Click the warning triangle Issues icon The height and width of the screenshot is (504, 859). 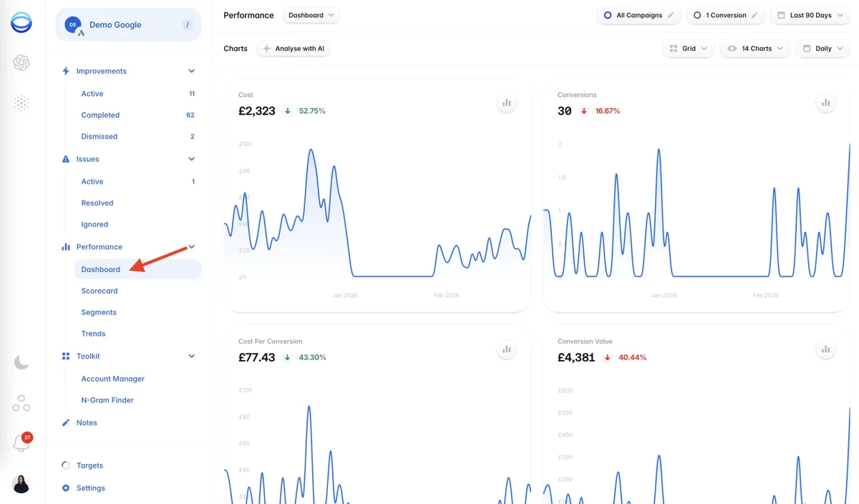[66, 159]
